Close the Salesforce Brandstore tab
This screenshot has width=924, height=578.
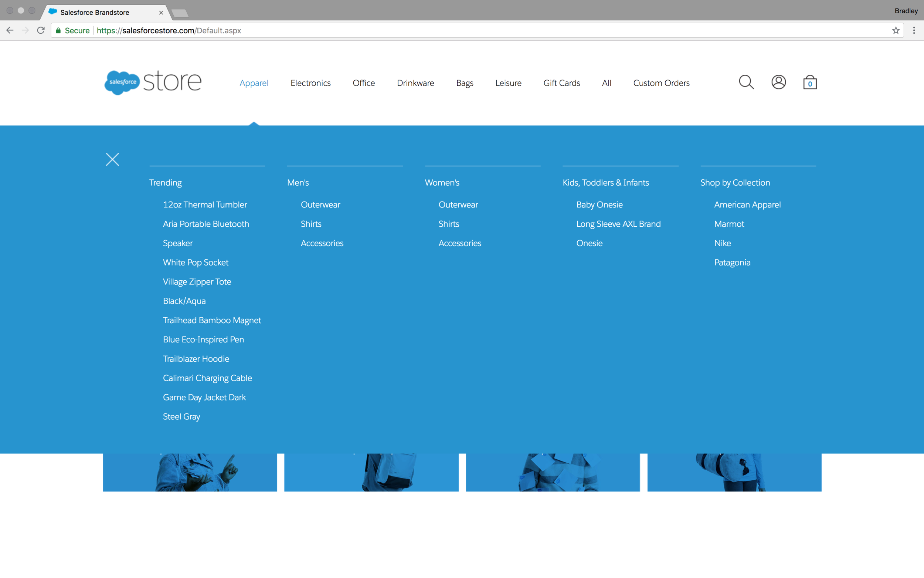click(161, 13)
